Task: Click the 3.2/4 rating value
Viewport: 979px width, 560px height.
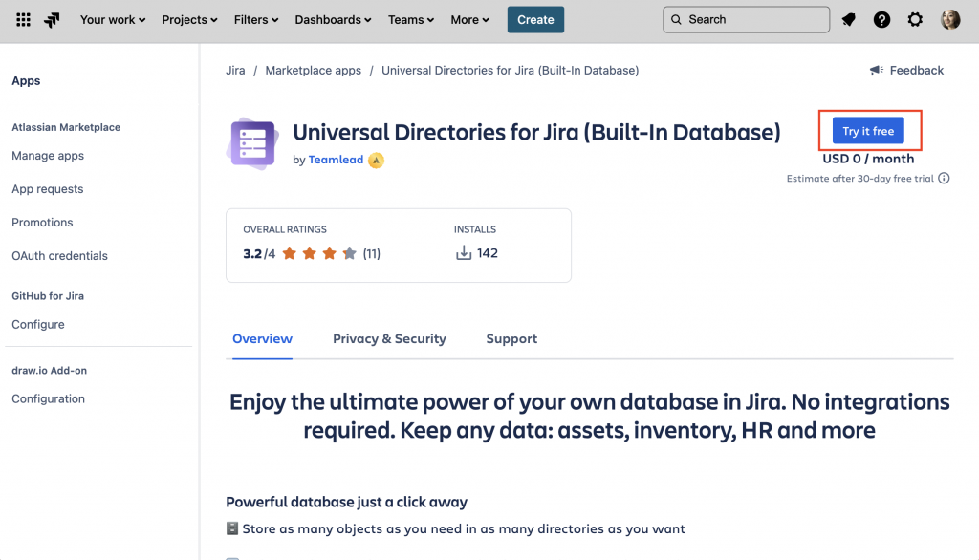Action: (x=259, y=253)
